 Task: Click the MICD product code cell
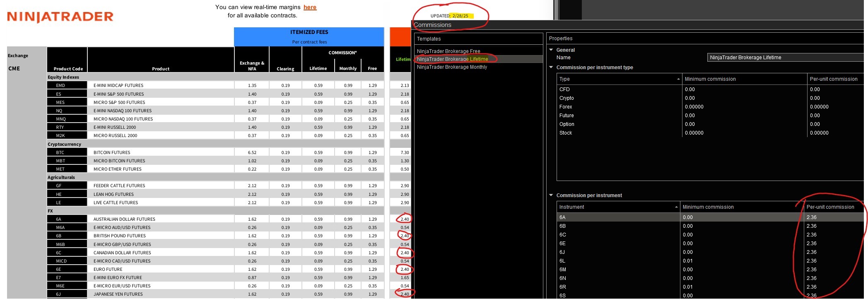(x=67, y=261)
